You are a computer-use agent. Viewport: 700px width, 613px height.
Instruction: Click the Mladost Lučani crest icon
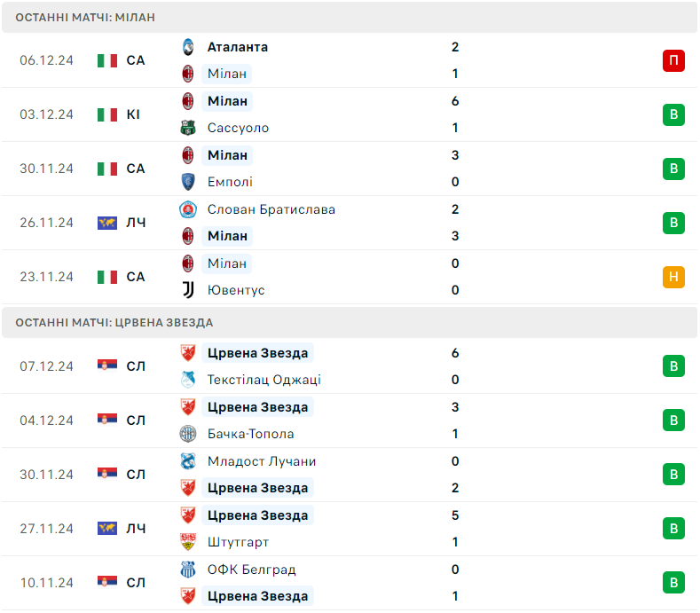[188, 460]
